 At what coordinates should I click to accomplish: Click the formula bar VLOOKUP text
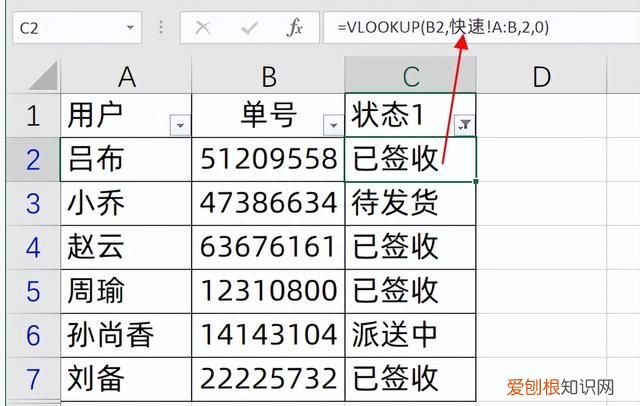coord(443,27)
